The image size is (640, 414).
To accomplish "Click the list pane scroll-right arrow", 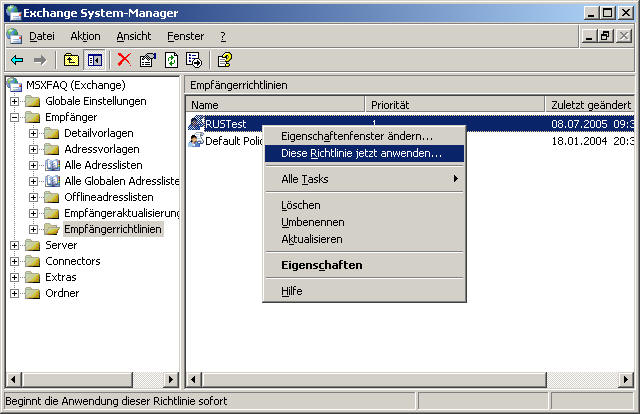I will click(626, 380).
